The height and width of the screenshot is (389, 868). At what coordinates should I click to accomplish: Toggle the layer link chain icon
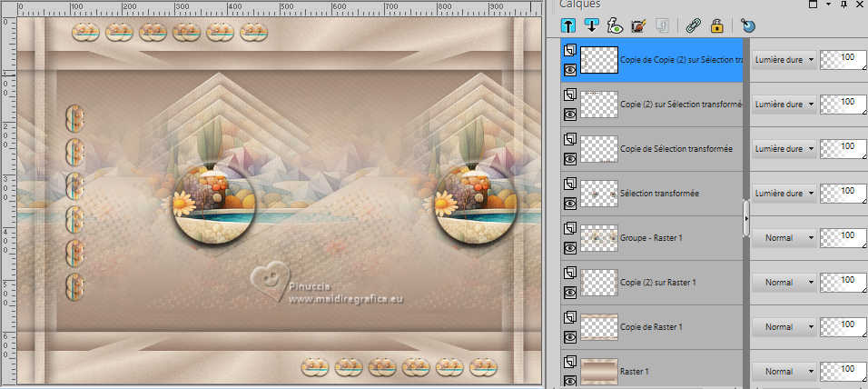[693, 25]
